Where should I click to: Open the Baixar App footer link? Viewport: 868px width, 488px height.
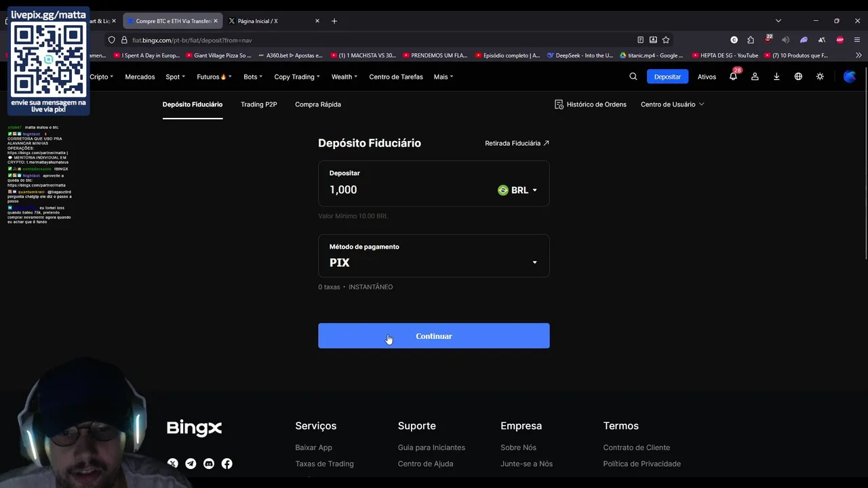pos(313,447)
